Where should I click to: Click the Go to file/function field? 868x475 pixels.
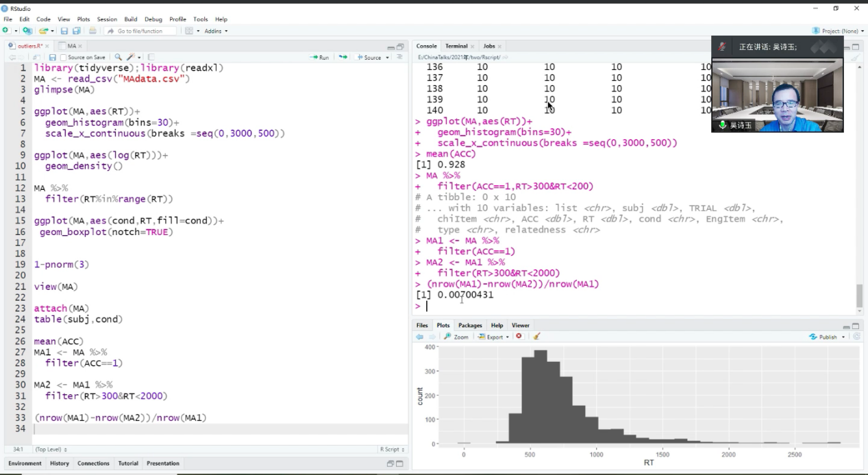[x=140, y=31]
